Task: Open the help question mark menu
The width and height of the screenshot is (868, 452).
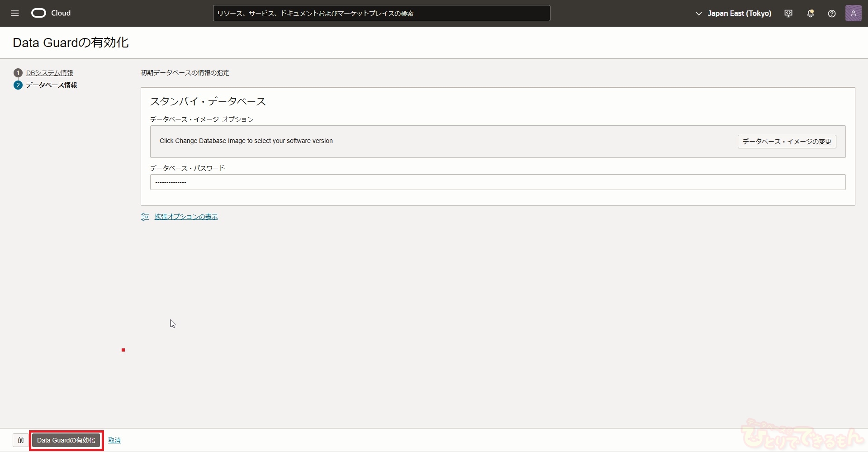Action: [x=832, y=14]
